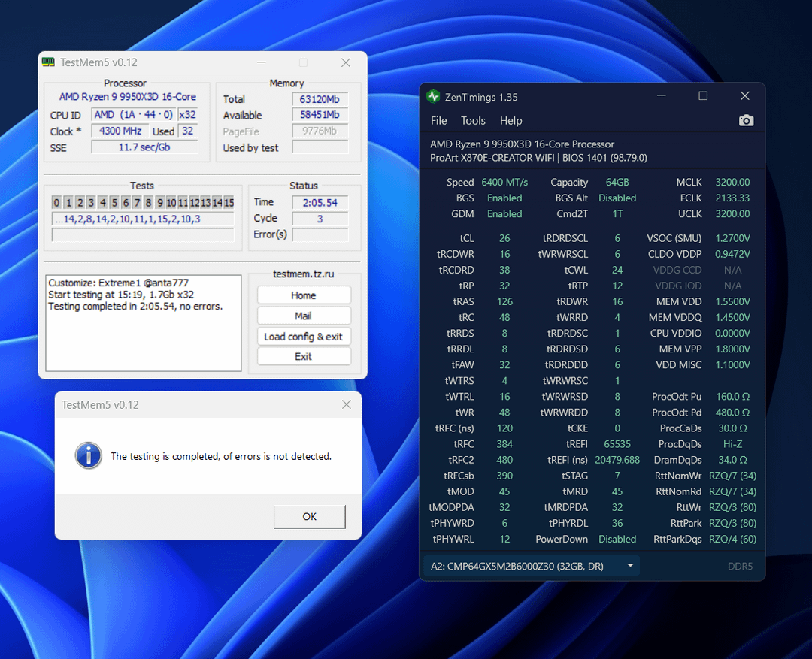Take ZenTimings screenshot with camera icon
This screenshot has height=659, width=812.
tap(746, 121)
